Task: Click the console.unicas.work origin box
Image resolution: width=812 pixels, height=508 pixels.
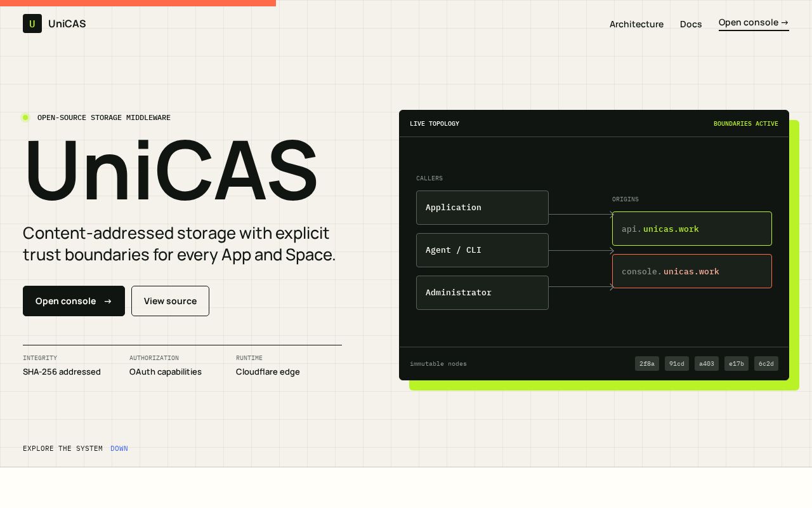Action: pos(692,271)
